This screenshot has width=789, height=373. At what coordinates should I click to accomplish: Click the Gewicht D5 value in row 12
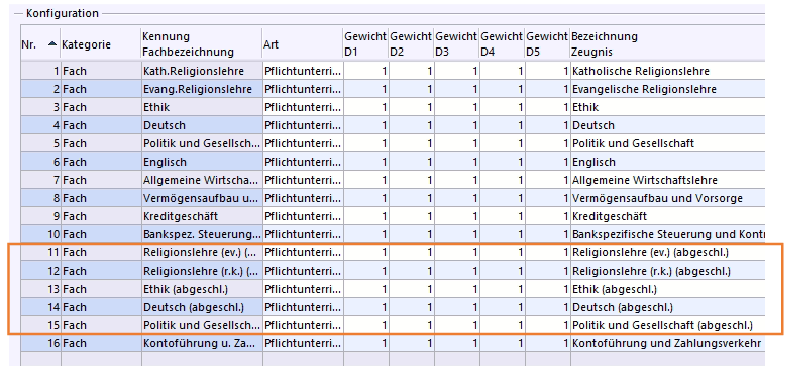[x=547, y=271]
